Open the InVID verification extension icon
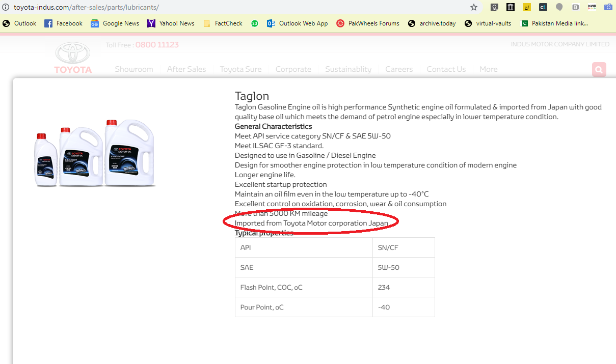The width and height of the screenshot is (616, 364). click(x=592, y=7)
